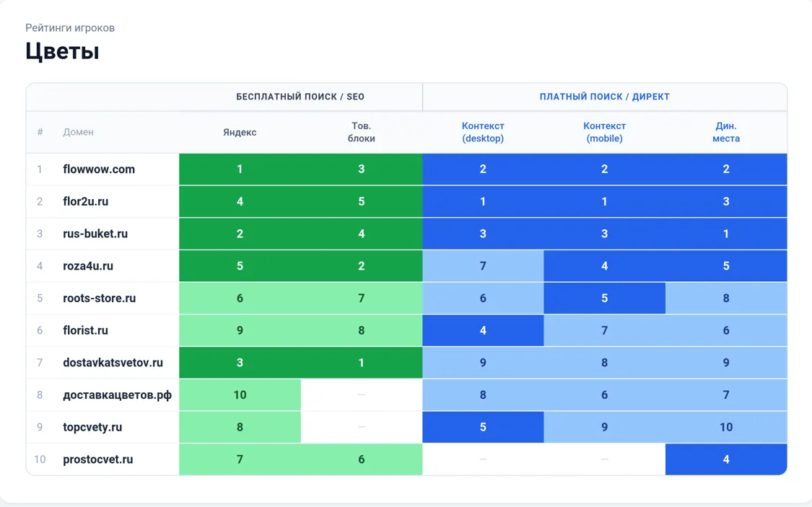Click roza4u.ru Контекст desktop rank 7 cell
812x507 pixels.
tap(483, 266)
